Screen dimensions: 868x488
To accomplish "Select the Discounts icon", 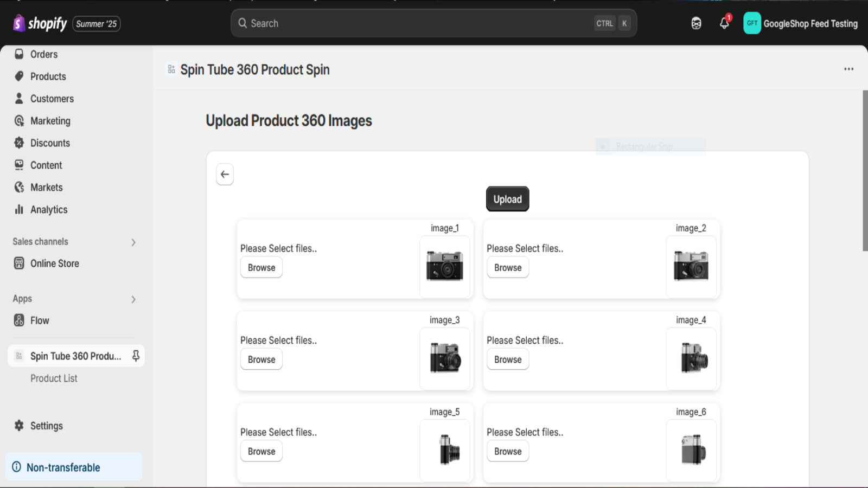I will click(19, 143).
